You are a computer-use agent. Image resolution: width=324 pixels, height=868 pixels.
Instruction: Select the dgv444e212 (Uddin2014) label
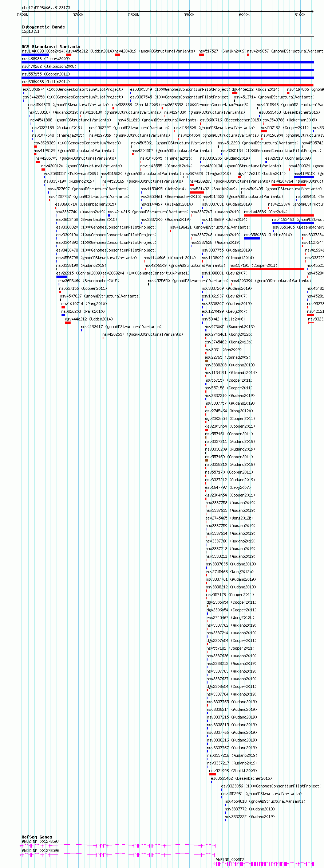pyautogui.click(x=89, y=319)
